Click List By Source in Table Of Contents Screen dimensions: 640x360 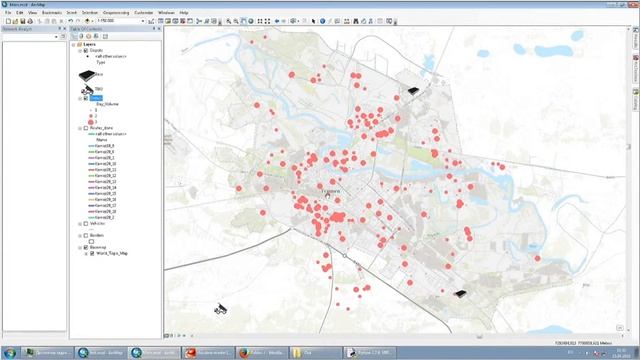click(x=81, y=36)
